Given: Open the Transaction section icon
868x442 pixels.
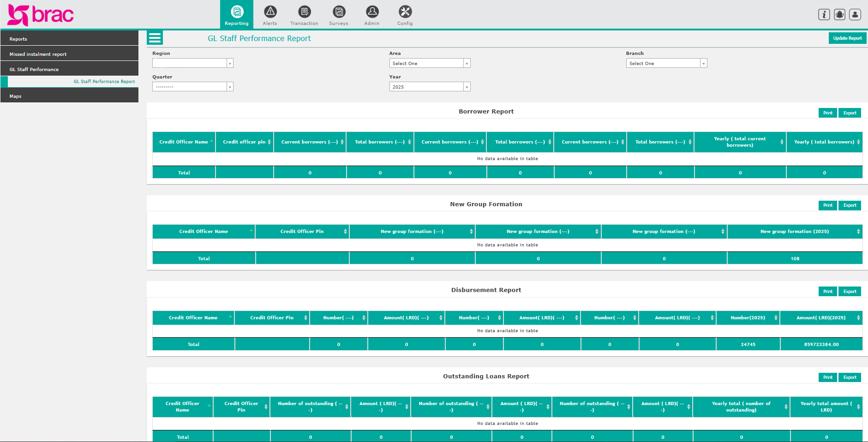Looking at the screenshot, I should coord(304,12).
